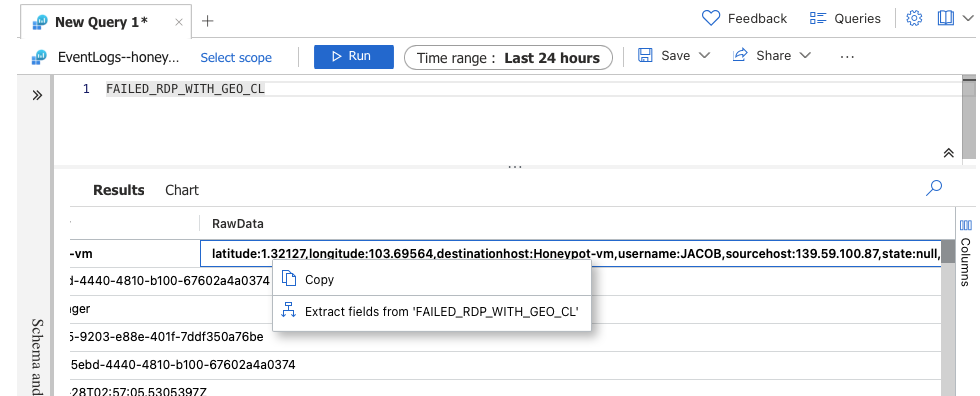
Task: Click the Share arrow icon
Action: (x=740, y=55)
